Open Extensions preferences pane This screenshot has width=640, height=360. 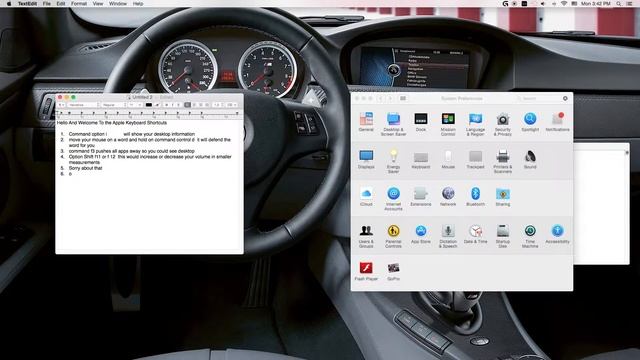pyautogui.click(x=421, y=196)
